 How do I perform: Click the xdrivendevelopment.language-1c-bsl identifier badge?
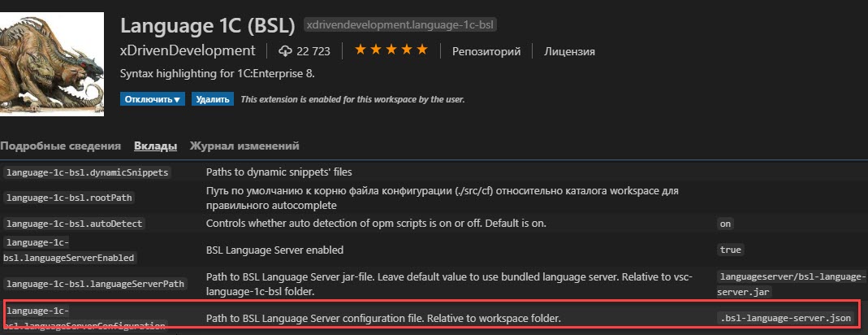coord(404,25)
